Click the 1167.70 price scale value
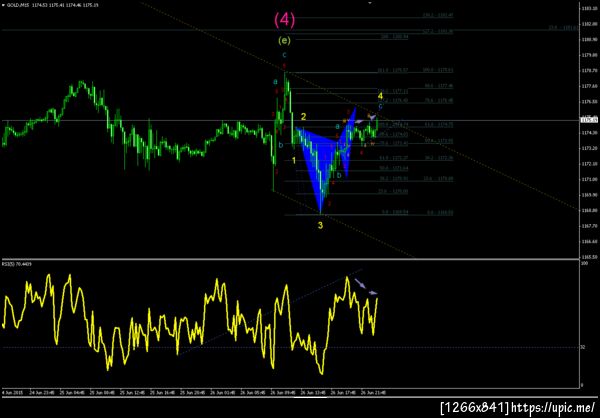Viewport: 600px width, 418px height. 588,226
